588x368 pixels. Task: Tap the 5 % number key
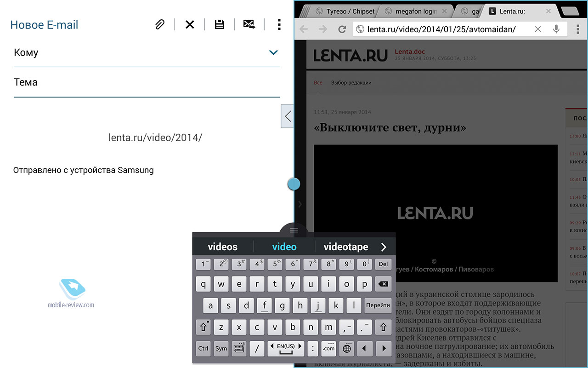(275, 264)
